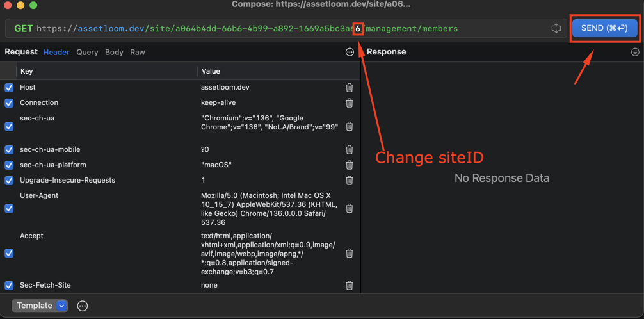Screen dimensions: 644x319
Task: Click the Compose window title text
Action: pos(321,4)
